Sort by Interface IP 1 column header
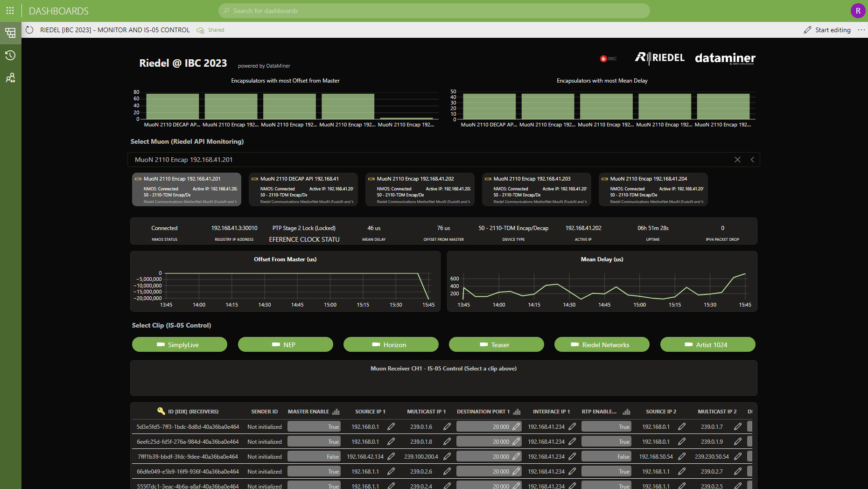 coord(553,412)
